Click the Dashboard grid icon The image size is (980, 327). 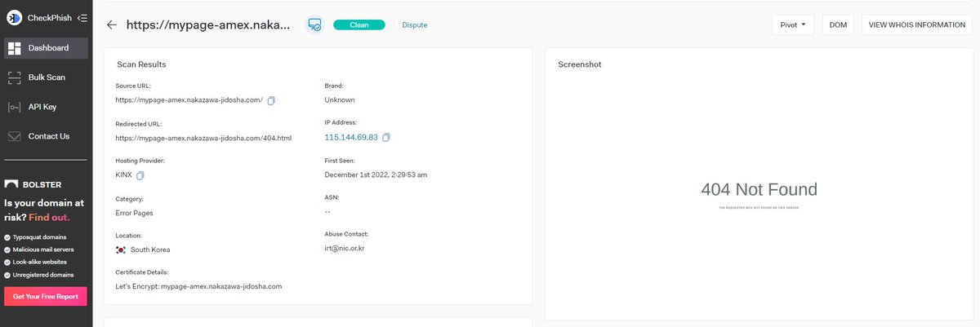pos(14,48)
